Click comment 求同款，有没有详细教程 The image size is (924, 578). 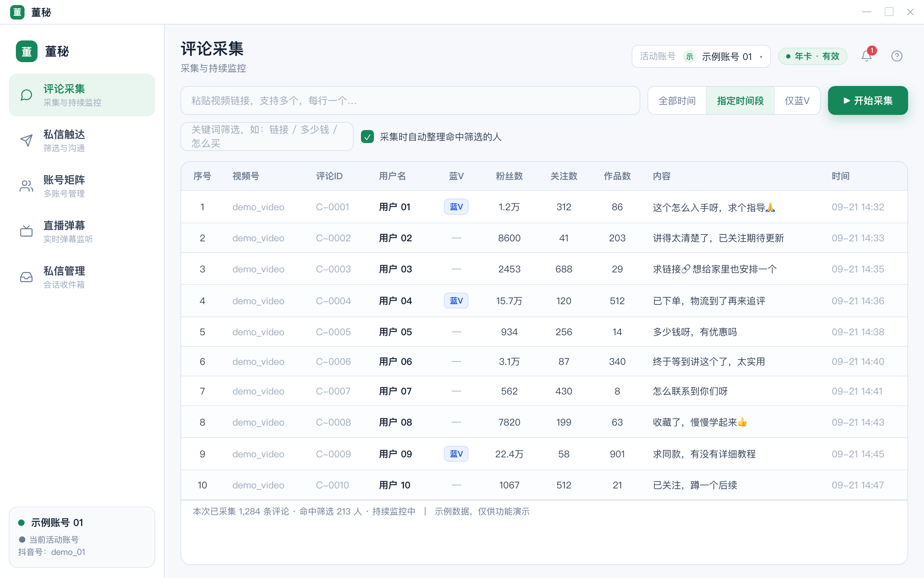(704, 454)
